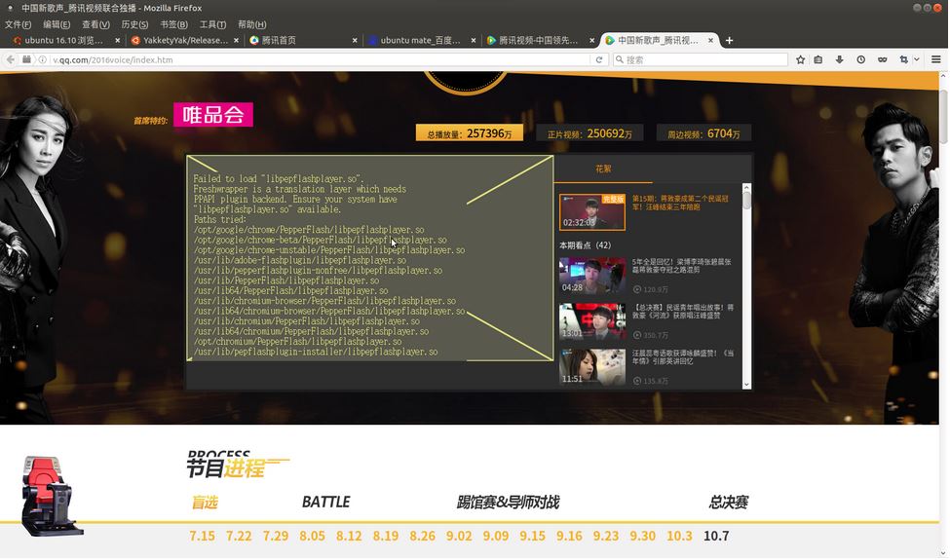950x560 pixels.
Task: Select the 正片视频 250692万 stat
Action: point(589,133)
